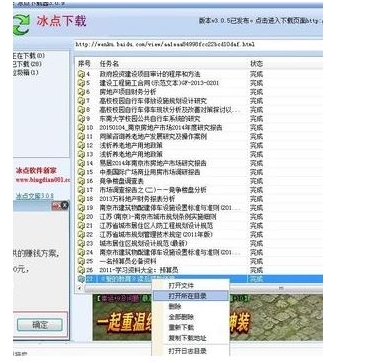Click the file icon of row 8

pos(81,110)
